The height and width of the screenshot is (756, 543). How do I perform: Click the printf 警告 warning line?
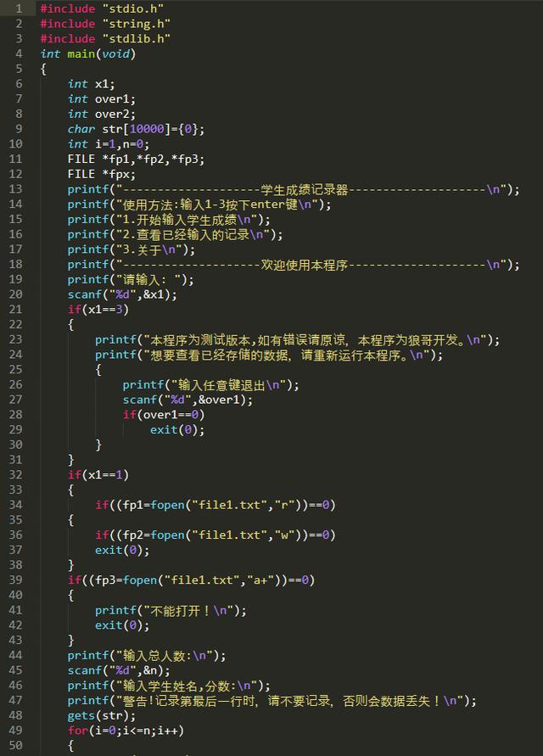(272, 700)
